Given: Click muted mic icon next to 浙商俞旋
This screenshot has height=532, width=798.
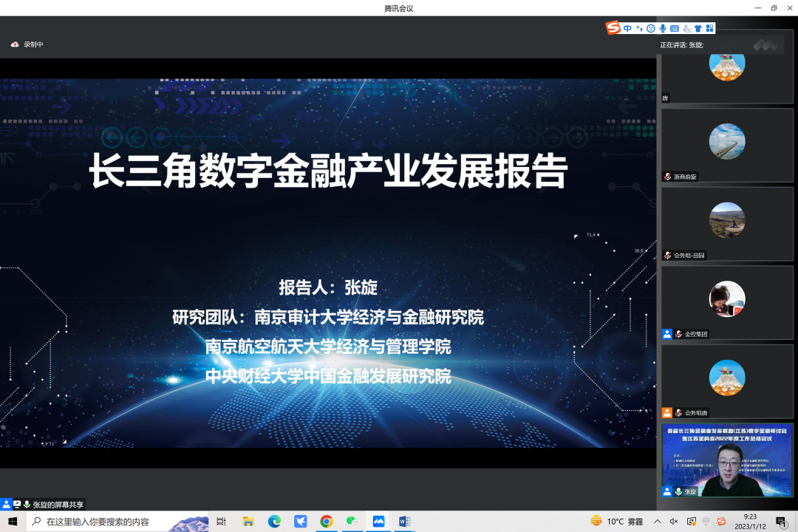Looking at the screenshot, I should 668,177.
